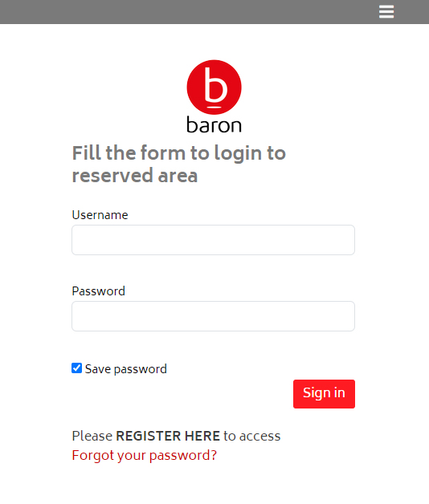
Task: Click the Password label text
Action: click(99, 291)
